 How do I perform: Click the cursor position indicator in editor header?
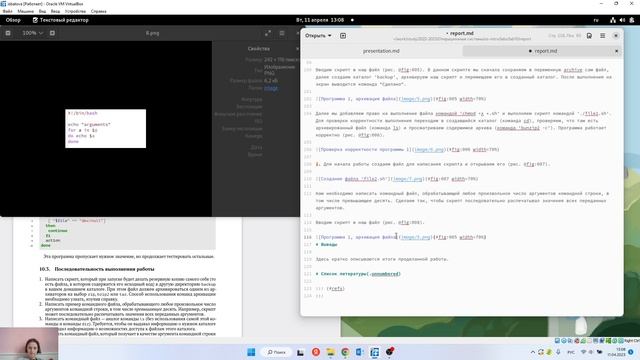[564, 36]
